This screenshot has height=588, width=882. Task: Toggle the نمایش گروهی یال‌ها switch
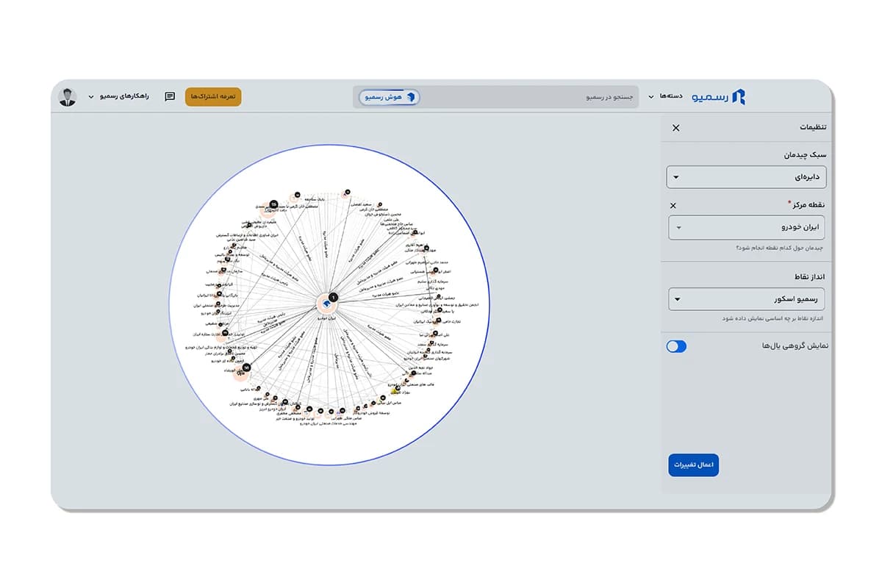[x=676, y=346]
